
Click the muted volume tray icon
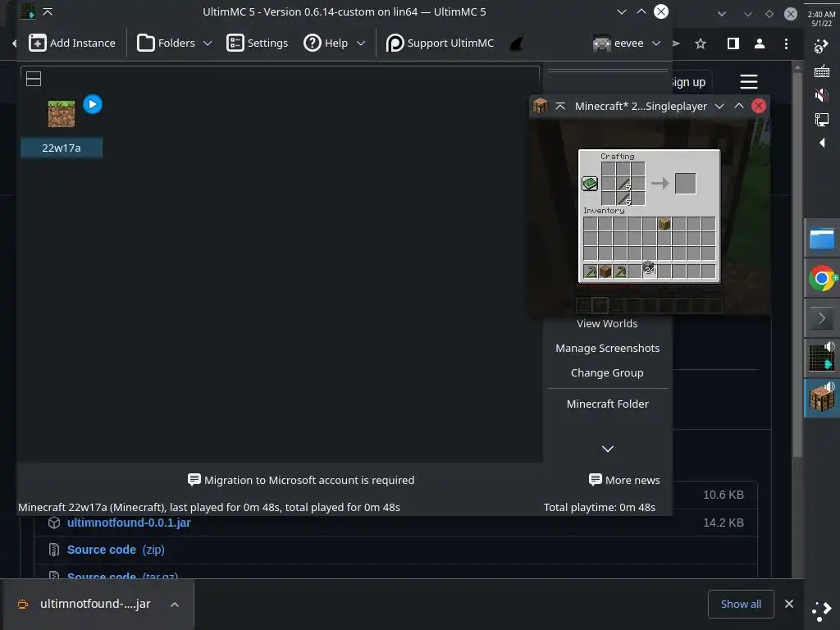coord(821,95)
